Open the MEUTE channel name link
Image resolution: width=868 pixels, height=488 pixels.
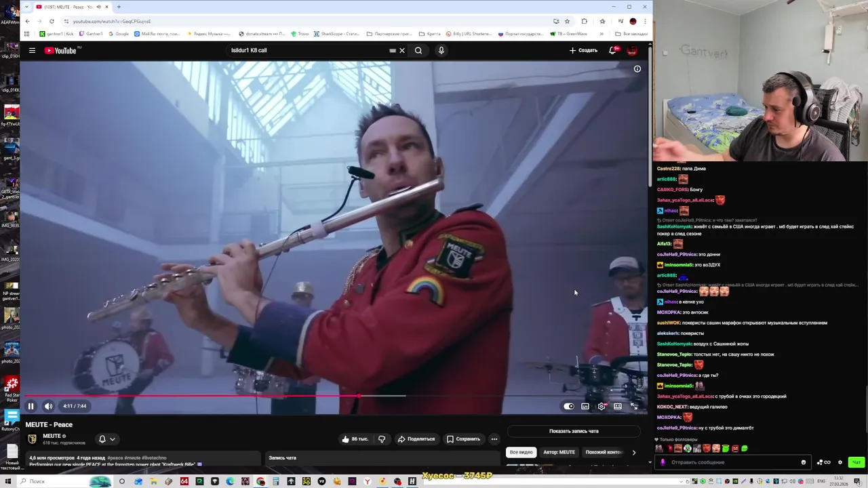[x=52, y=436]
